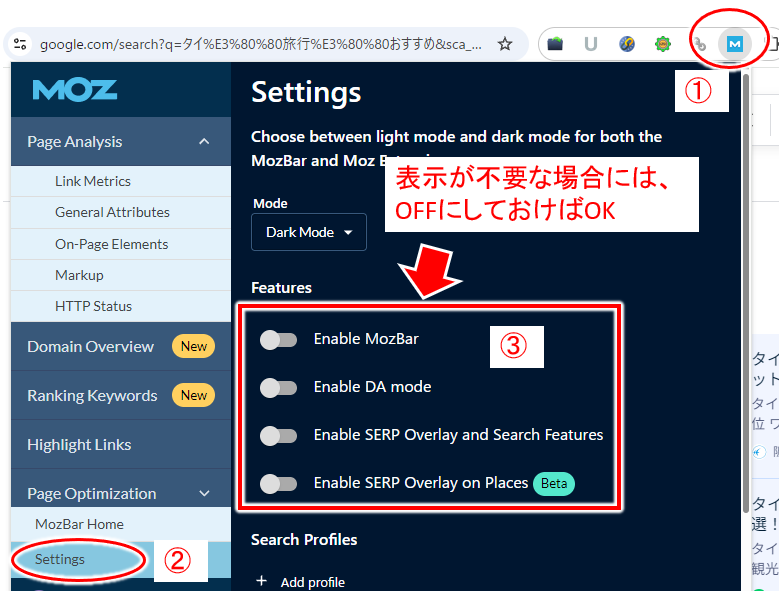This screenshot has width=779, height=611.
Task: Click Add profile link
Action: point(312,582)
